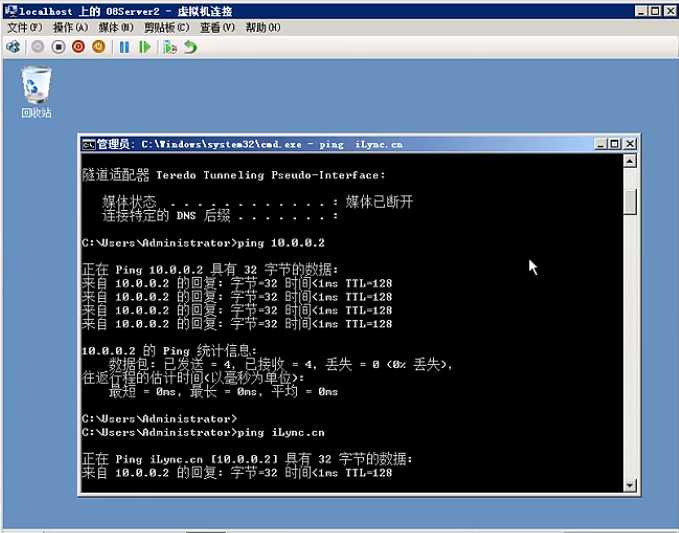Viewport: 679px width, 533px height.
Task: Open the 回收站 recycle bin icon
Action: 36,92
